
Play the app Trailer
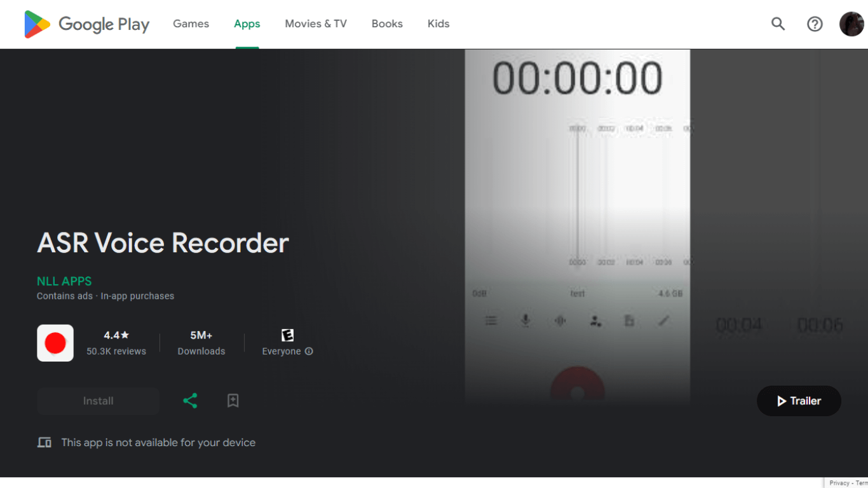click(799, 401)
